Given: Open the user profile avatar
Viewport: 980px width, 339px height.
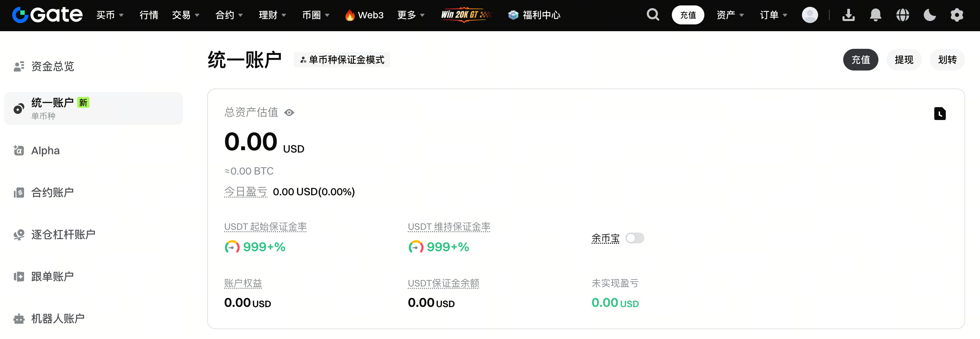Looking at the screenshot, I should pos(810,15).
